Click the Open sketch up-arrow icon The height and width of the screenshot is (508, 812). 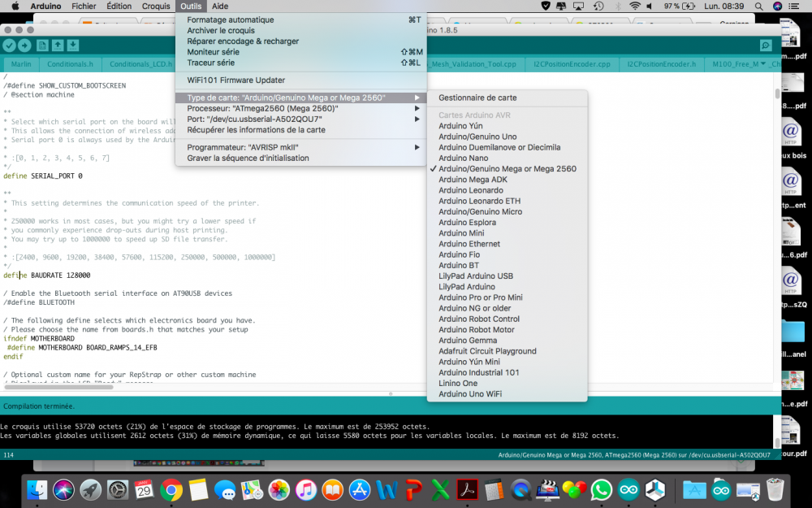58,46
